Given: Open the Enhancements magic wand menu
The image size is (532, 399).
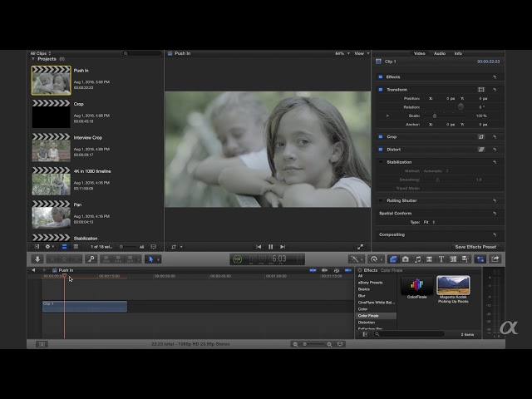Looking at the screenshot, I should point(355,259).
